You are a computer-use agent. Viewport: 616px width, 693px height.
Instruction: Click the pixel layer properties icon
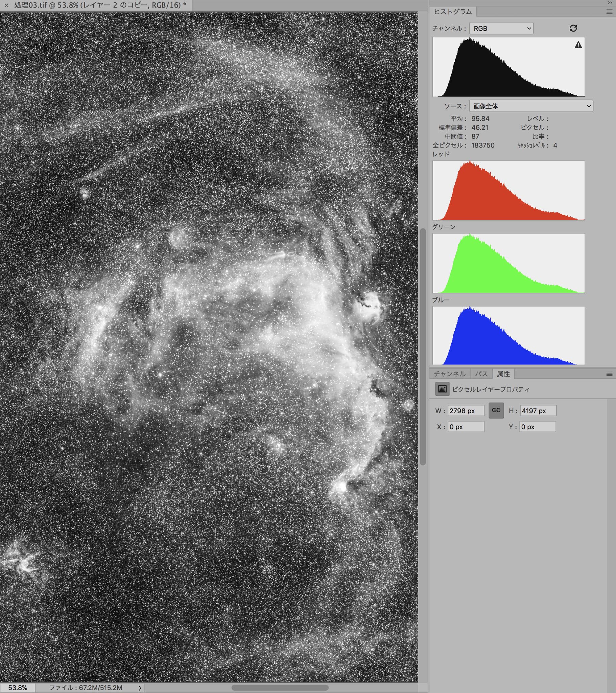[442, 389]
